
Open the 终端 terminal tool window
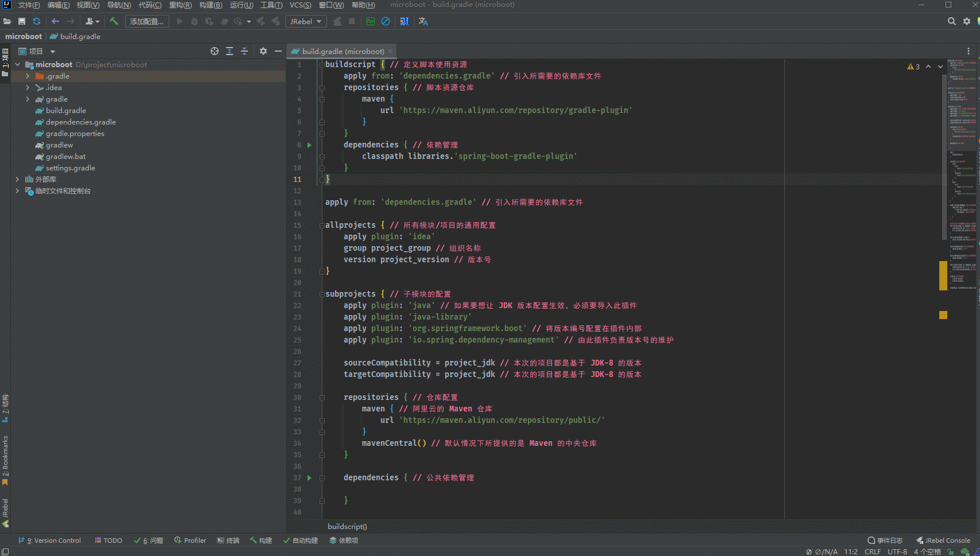[228, 541]
